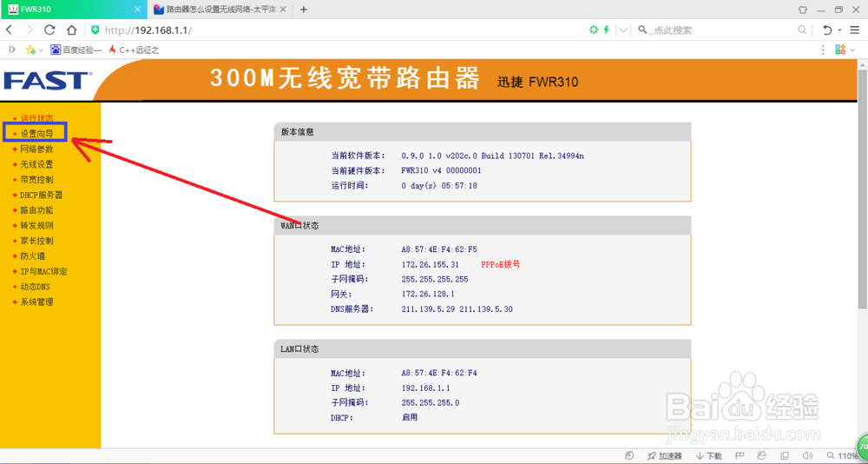
Task: Expand the favorites star dropdown arrow
Action: [41, 50]
